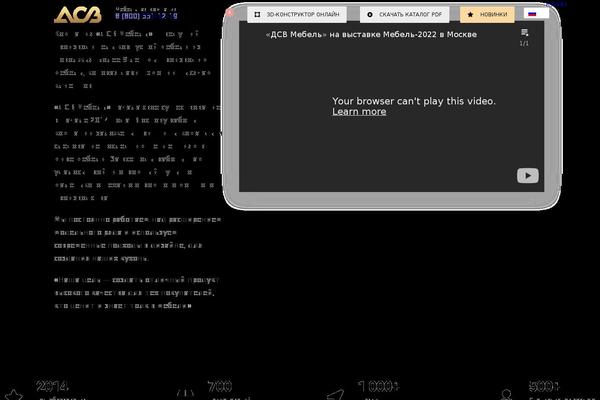This screenshot has height=400, width=600.
Task: Click the 1/1 playlist counter
Action: tap(524, 43)
